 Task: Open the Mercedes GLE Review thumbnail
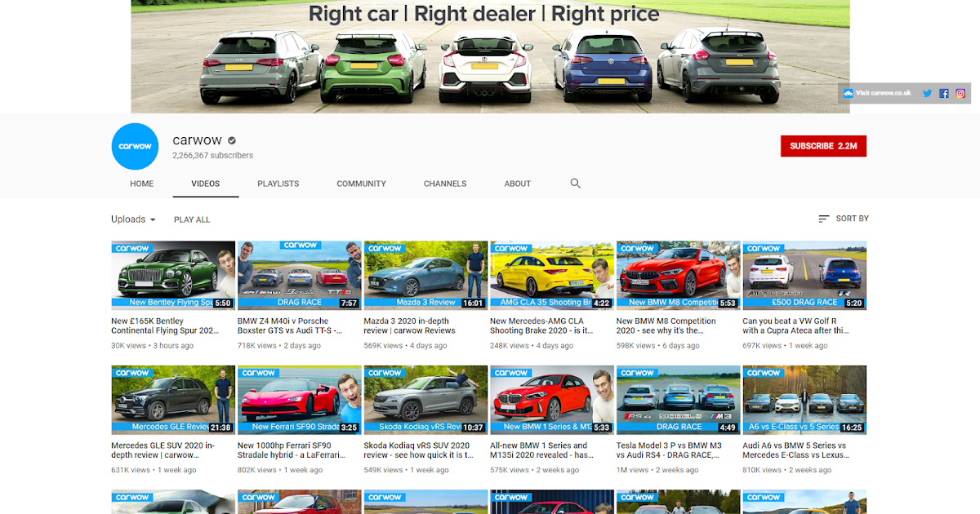(173, 400)
